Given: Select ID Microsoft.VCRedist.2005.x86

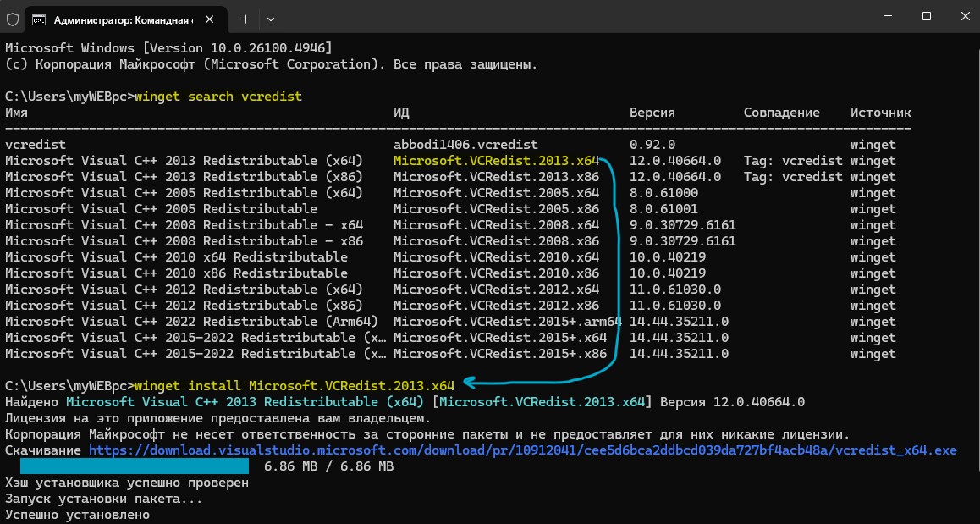Looking at the screenshot, I should (x=496, y=209).
